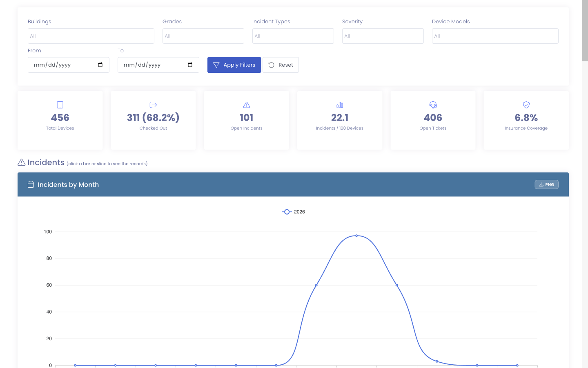The image size is (588, 368).
Task: Click the checkout arrow icon above Checked Out
Action: coord(153,105)
